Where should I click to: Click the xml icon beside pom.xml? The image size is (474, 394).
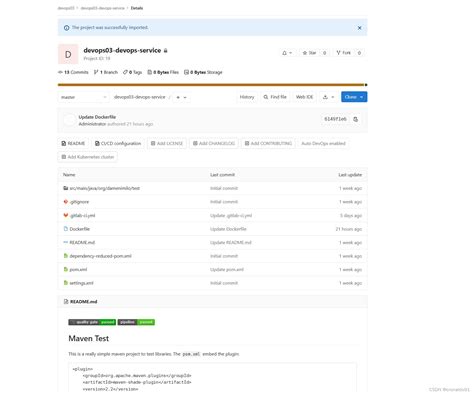(x=66, y=269)
